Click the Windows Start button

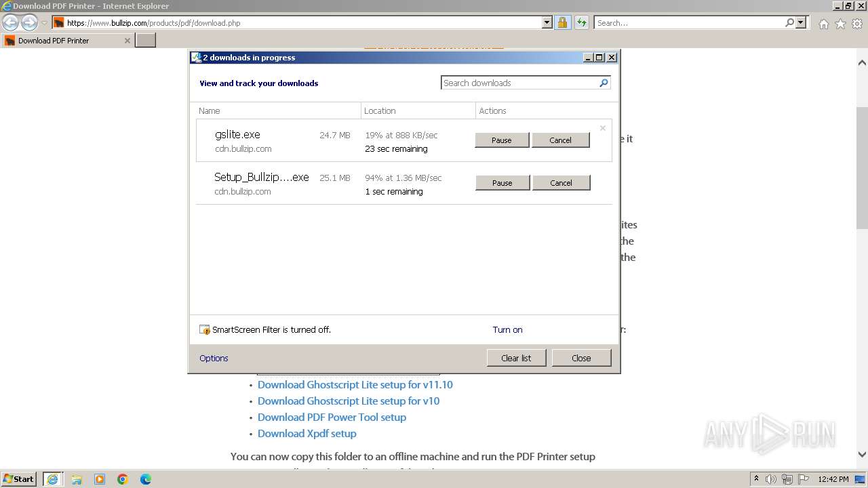coord(19,479)
